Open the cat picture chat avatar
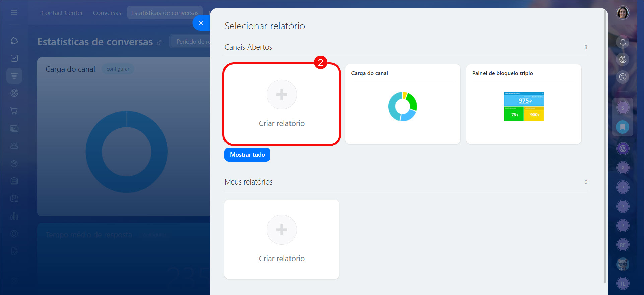The height and width of the screenshot is (295, 644). [x=623, y=264]
